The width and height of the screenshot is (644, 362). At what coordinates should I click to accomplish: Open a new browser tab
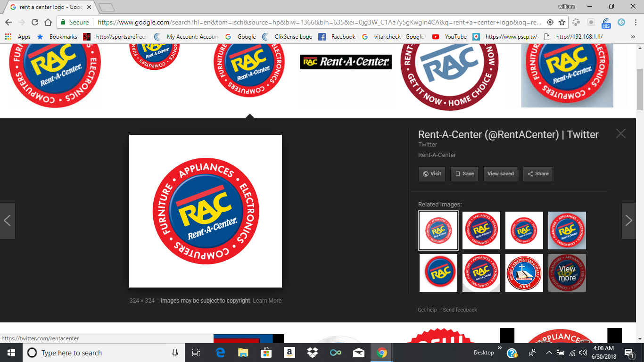pyautogui.click(x=107, y=7)
